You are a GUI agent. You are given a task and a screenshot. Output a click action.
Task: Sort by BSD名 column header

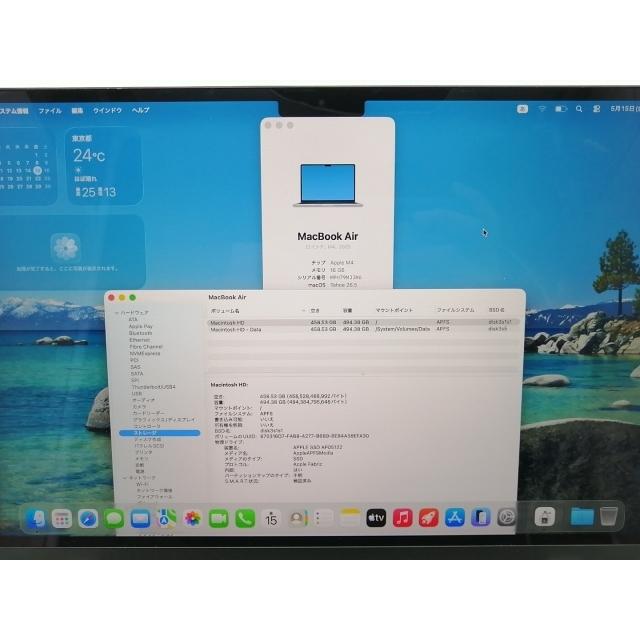click(497, 310)
